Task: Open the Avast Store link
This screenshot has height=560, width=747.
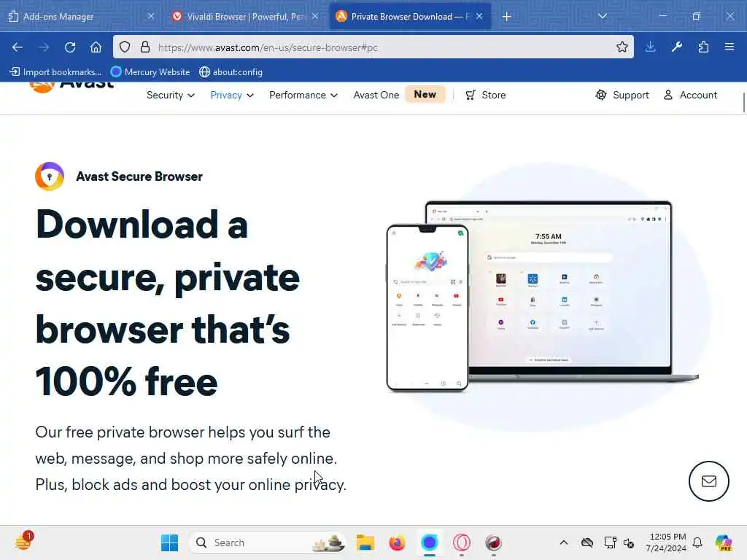Action: [x=485, y=95]
